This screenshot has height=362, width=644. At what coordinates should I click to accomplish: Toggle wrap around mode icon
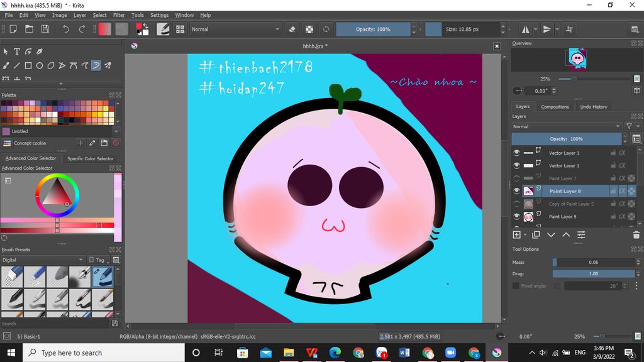click(x=569, y=29)
